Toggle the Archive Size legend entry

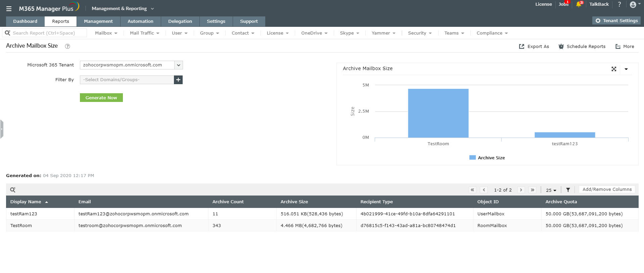pos(487,158)
